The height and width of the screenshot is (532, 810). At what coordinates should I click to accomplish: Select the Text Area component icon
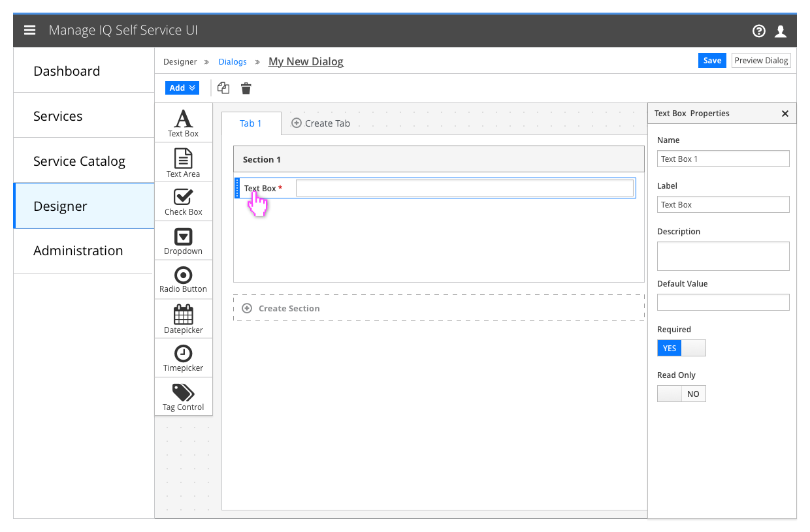click(x=183, y=161)
